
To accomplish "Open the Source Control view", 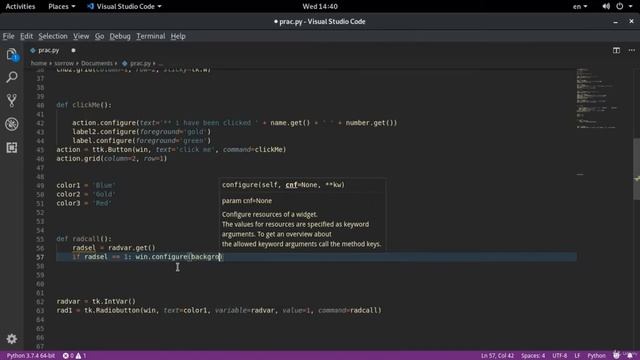I will point(11,100).
